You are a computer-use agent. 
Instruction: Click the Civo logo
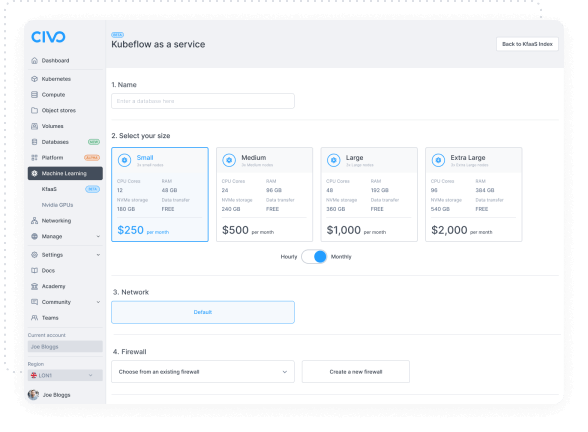coord(48,37)
